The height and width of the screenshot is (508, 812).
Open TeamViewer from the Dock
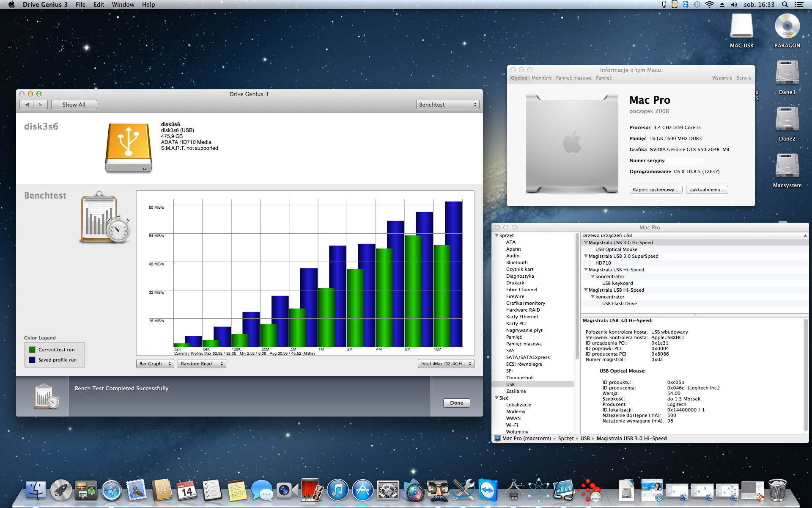(x=488, y=490)
